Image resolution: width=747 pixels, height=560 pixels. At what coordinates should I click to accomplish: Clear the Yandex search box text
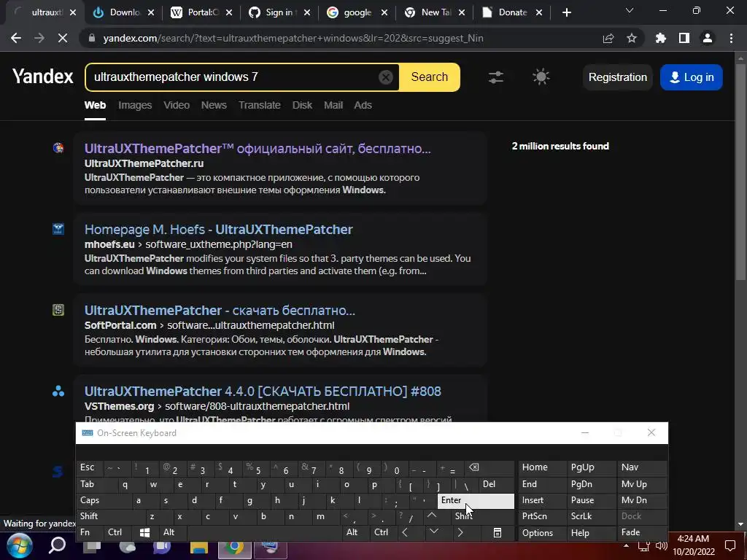[x=385, y=77]
